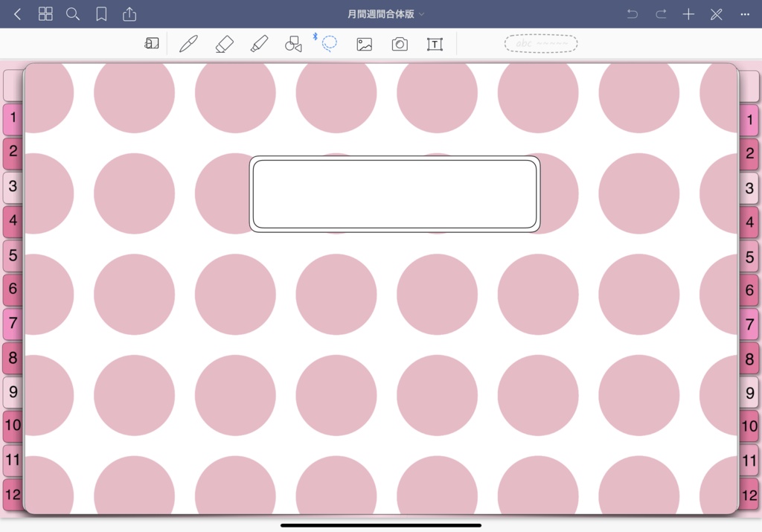Viewport: 762px width, 532px height.
Task: Select the Text box tool
Action: tap(435, 44)
